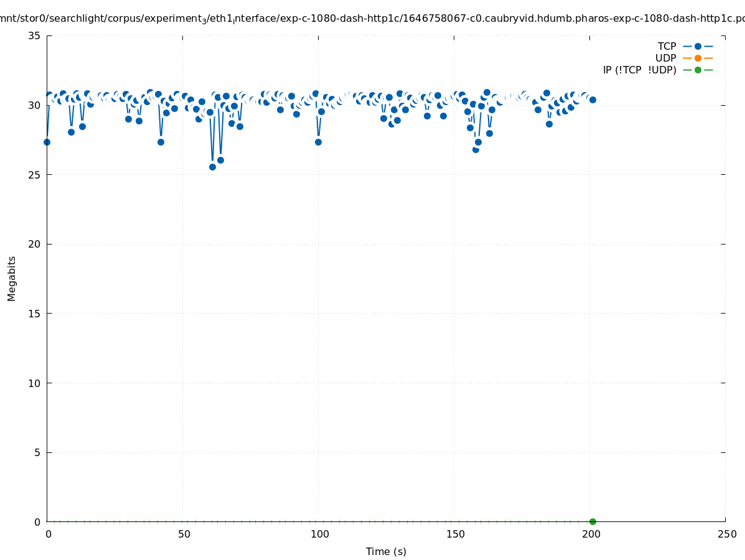Click the file path title text

click(x=372, y=19)
